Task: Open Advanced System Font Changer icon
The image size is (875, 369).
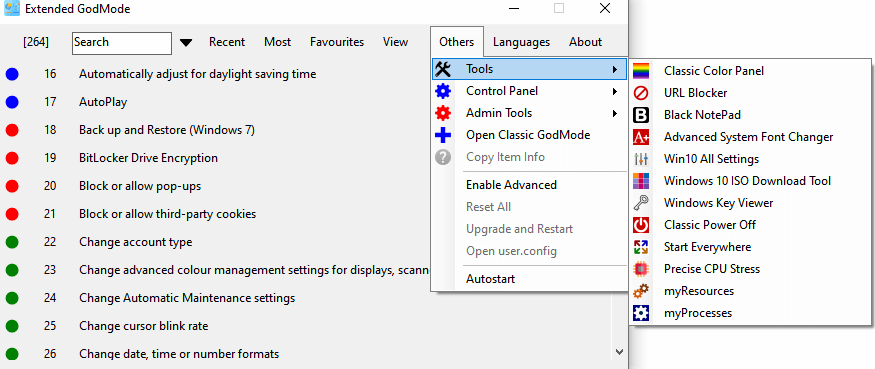Action: tap(641, 137)
